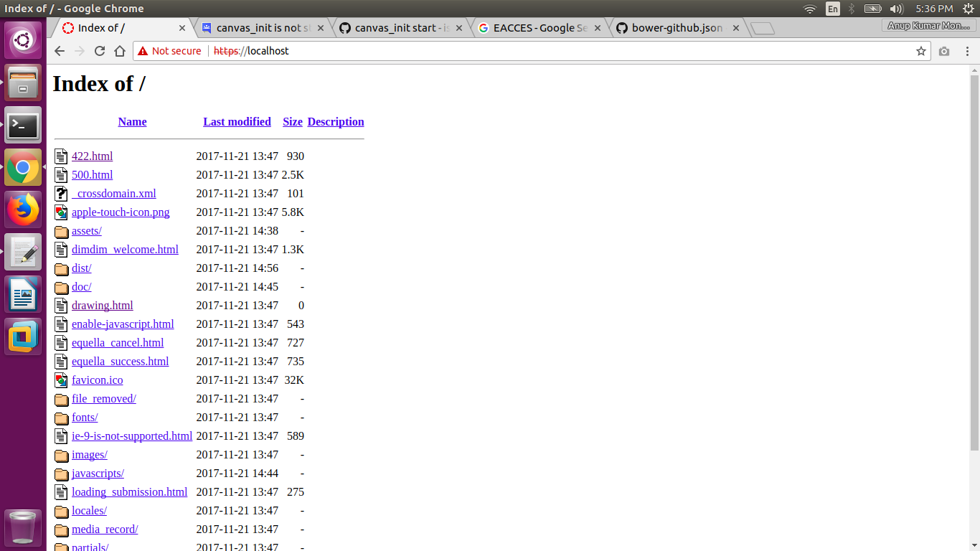
Task: Launch Firefox from the Ubuntu dock
Action: coord(23,209)
